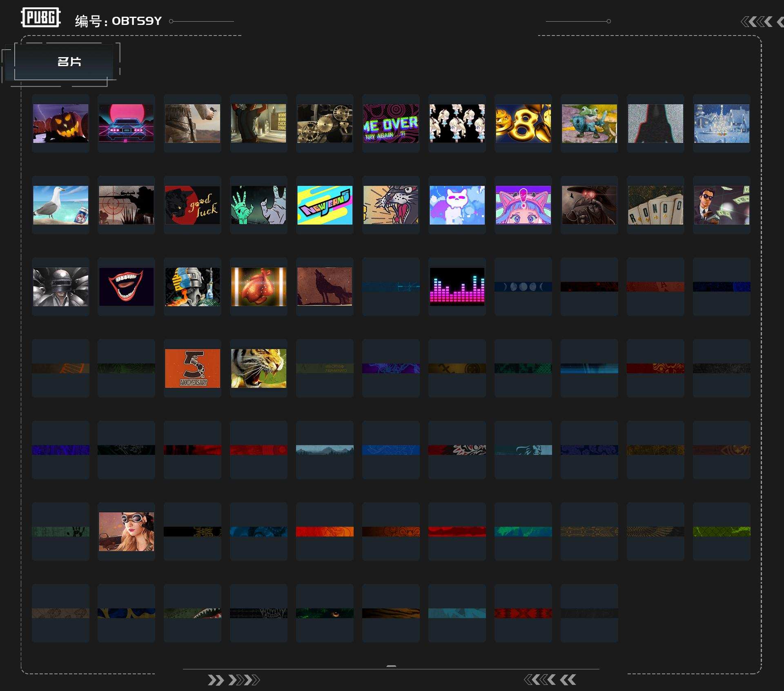Pick the goggles woman nameplate

[126, 531]
